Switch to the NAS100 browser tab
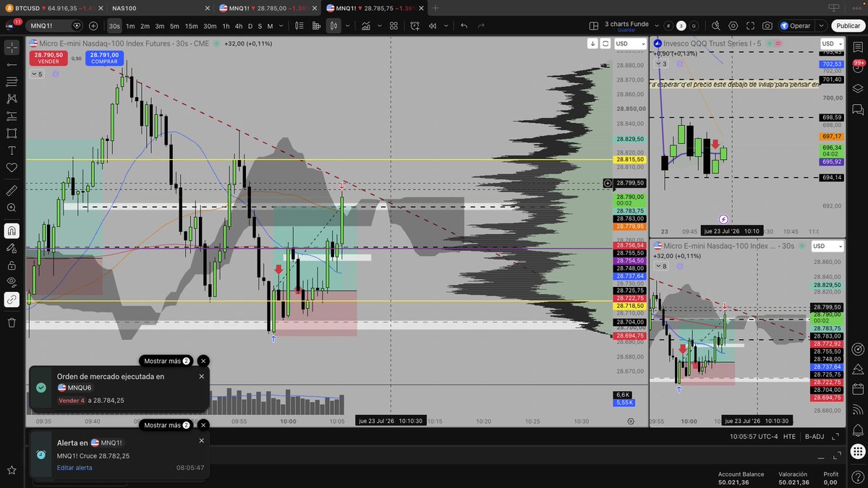The image size is (868, 488). (x=161, y=7)
